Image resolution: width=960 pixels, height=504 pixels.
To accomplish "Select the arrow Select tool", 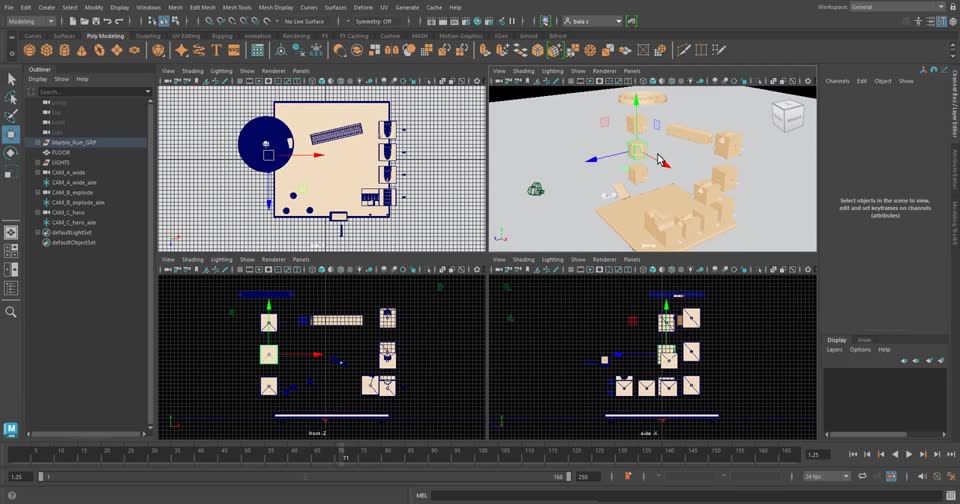I will (x=11, y=78).
